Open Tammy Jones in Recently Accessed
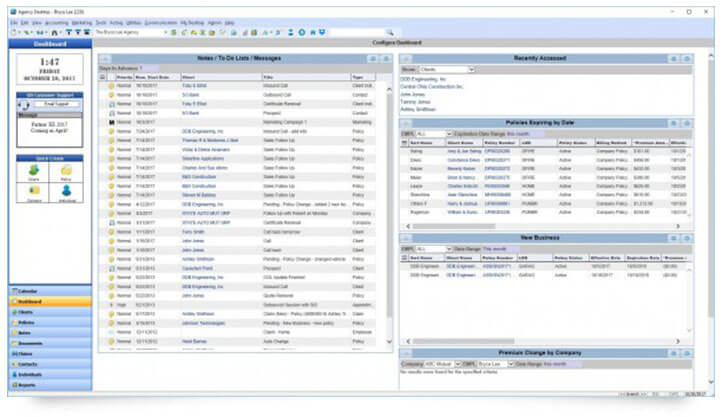 point(415,102)
